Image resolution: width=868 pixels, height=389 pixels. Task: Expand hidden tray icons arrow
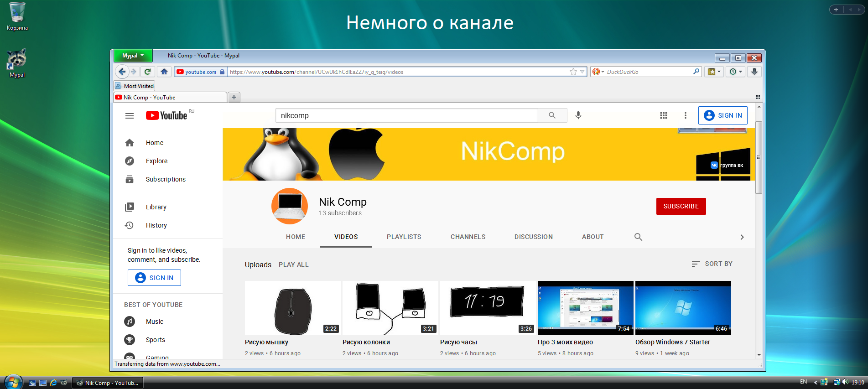[816, 382]
